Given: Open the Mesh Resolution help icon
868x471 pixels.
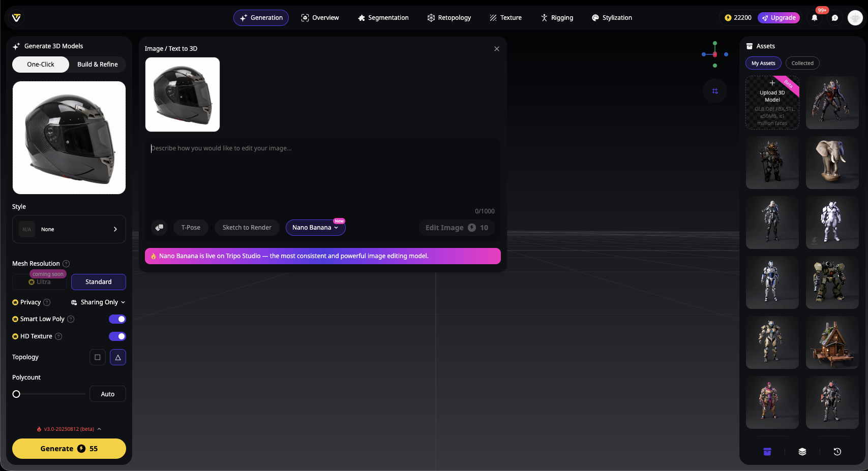Looking at the screenshot, I should click(x=66, y=264).
